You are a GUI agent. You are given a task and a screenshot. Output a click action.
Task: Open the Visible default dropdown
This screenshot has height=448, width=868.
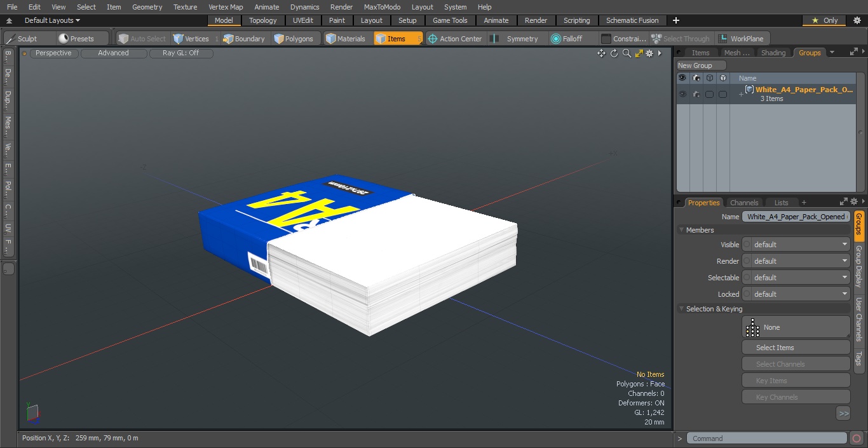796,245
